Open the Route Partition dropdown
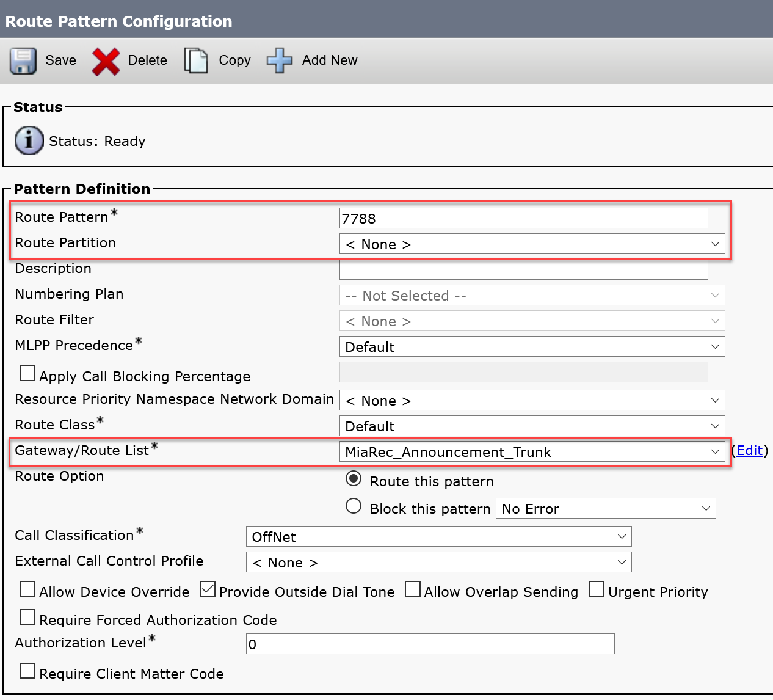773x700 pixels. [x=532, y=244]
